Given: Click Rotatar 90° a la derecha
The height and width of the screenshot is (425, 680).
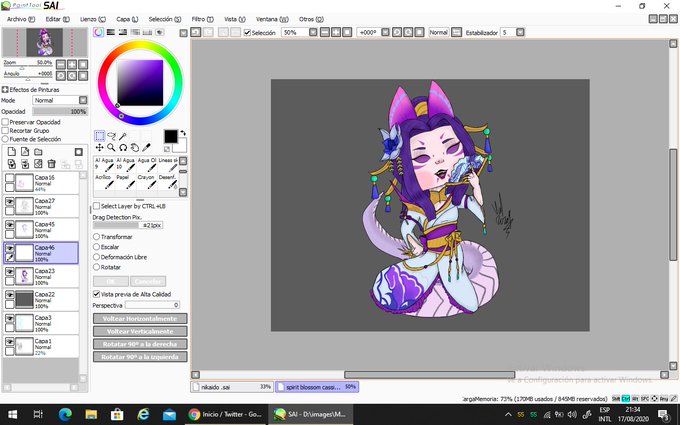Looking at the screenshot, I should coord(140,344).
